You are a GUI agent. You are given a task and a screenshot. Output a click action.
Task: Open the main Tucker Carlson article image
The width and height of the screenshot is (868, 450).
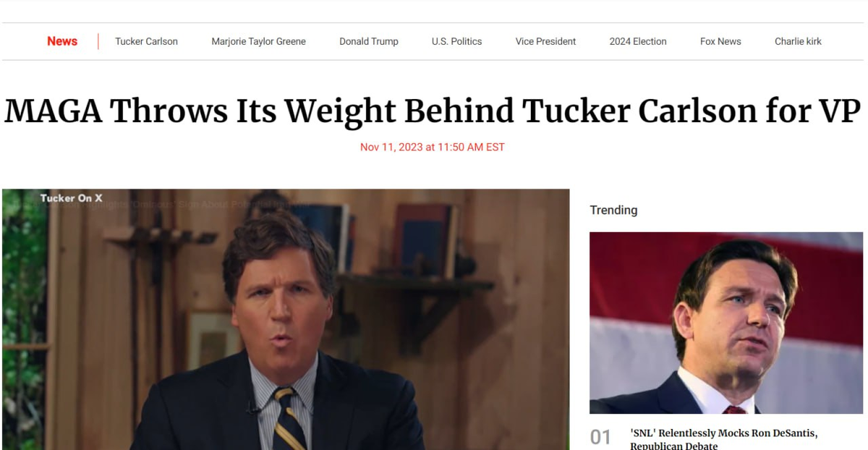[286, 319]
